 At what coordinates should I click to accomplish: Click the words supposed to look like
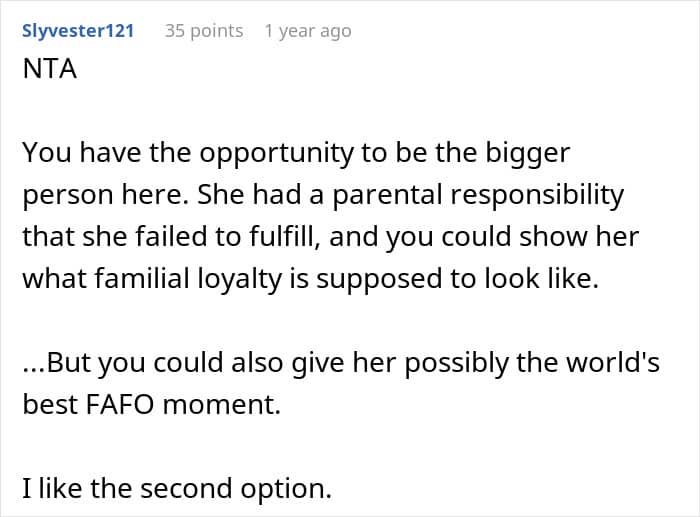pyautogui.click(x=457, y=279)
